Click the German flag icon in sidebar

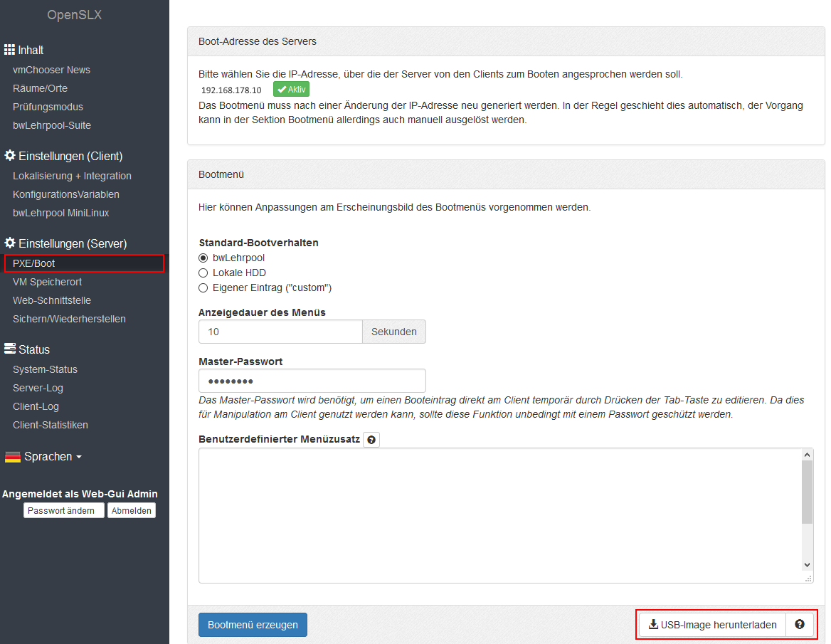[13, 457]
